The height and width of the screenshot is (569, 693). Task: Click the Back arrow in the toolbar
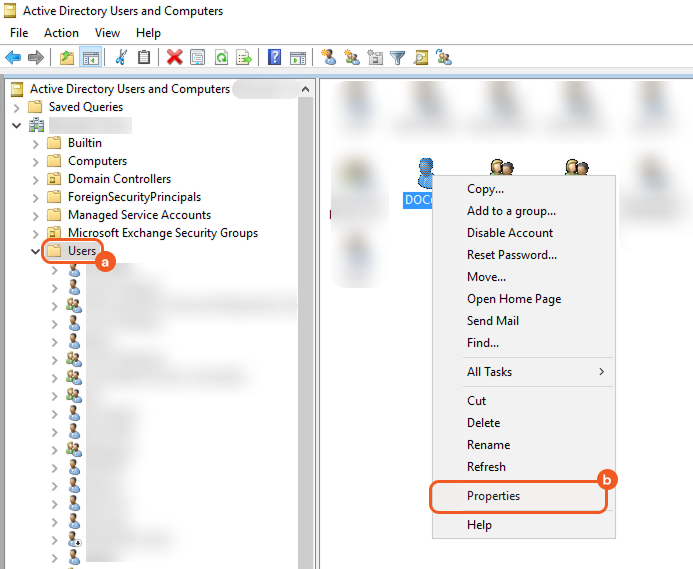13,57
